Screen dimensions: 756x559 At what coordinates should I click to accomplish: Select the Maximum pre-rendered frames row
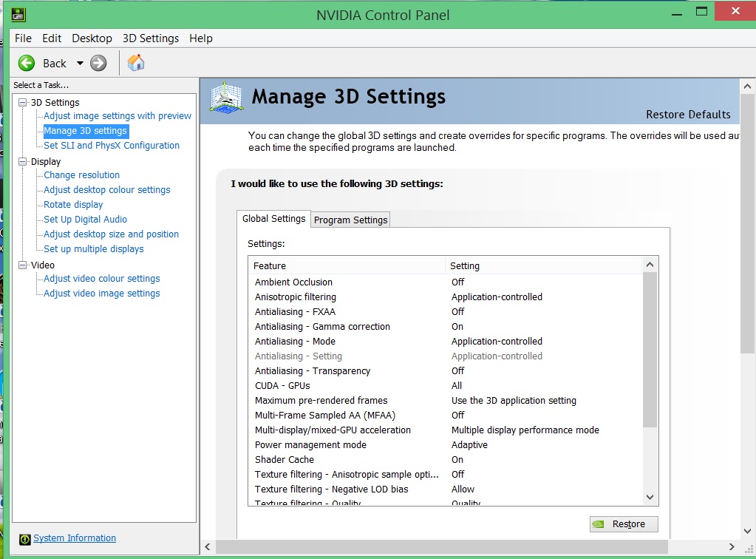[x=446, y=400]
